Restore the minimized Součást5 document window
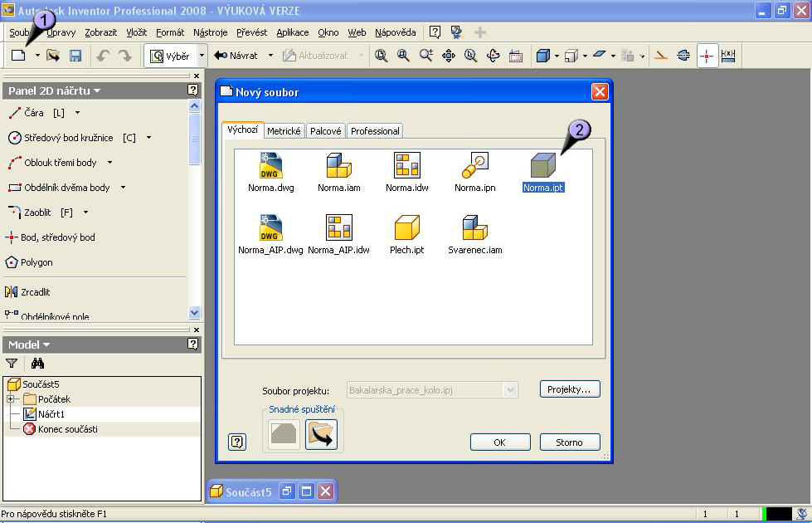Image resolution: width=812 pixels, height=523 pixels. click(x=287, y=491)
